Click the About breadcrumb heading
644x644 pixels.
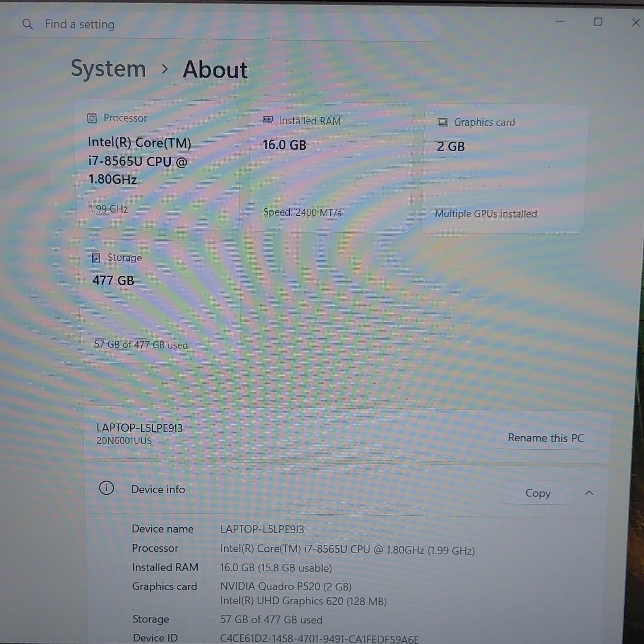215,70
